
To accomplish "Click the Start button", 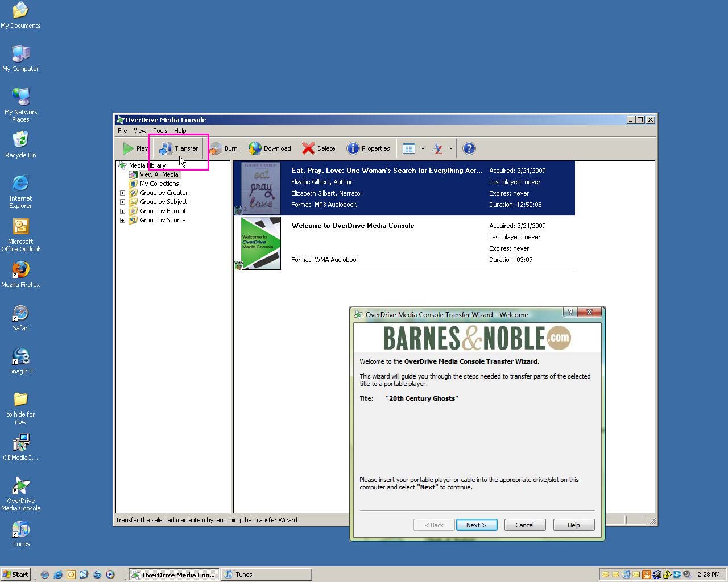I will click(x=16, y=575).
